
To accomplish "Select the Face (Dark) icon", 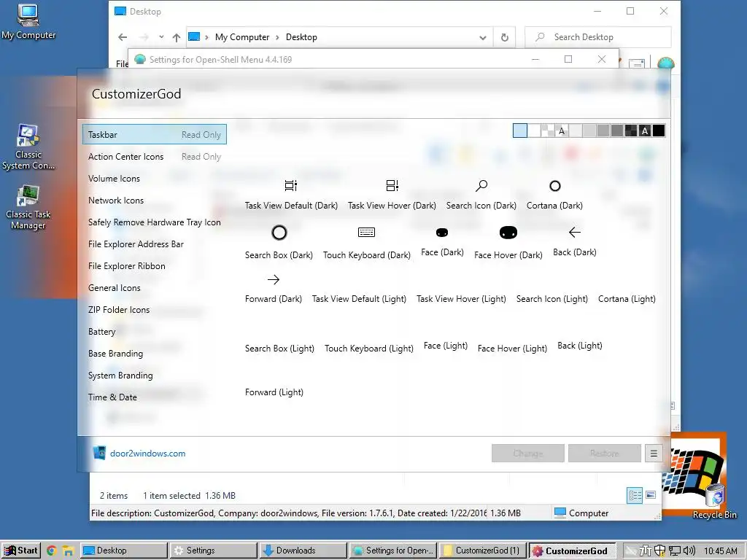I will (442, 233).
